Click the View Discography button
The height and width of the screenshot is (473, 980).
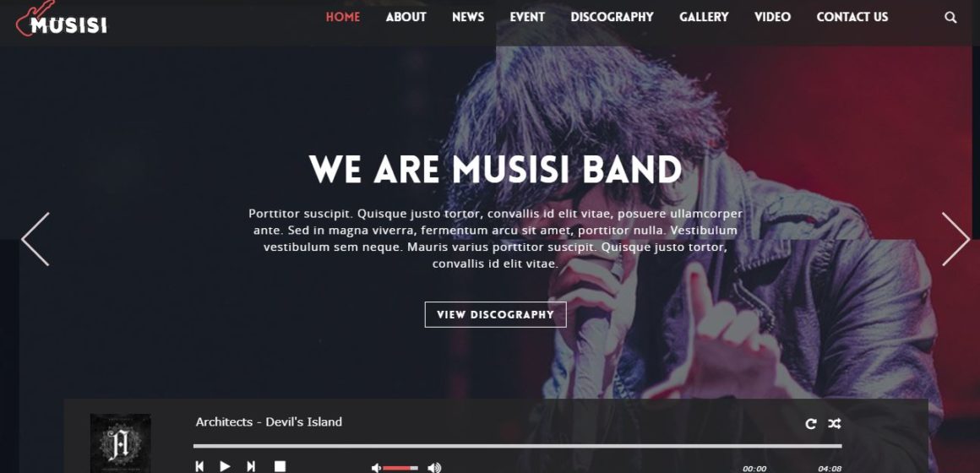(x=496, y=314)
